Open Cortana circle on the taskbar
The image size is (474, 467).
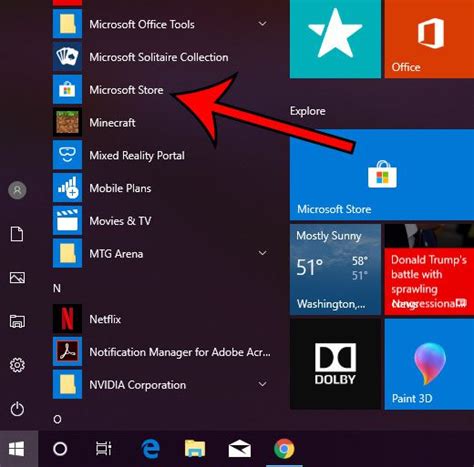60,449
